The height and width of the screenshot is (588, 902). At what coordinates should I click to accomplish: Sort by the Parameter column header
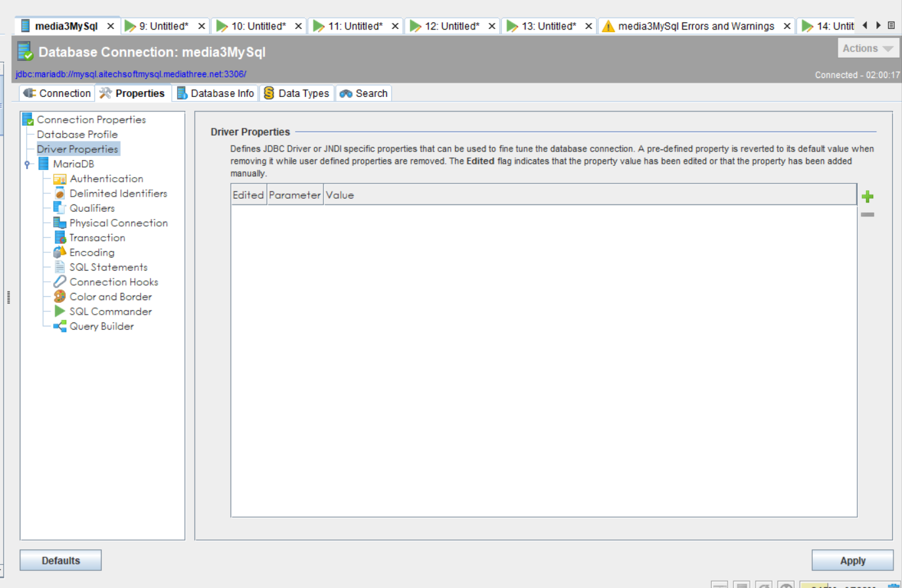(295, 195)
